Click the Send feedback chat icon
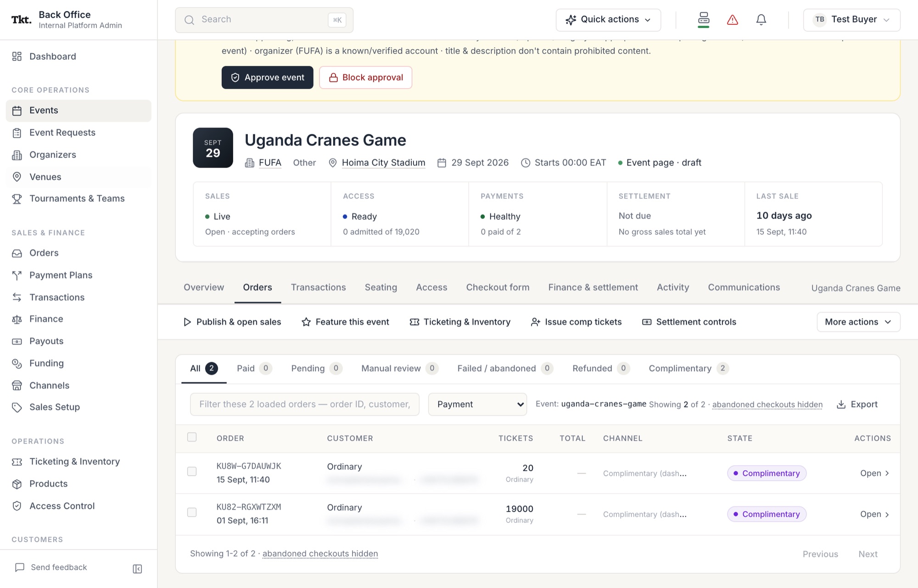 tap(20, 567)
